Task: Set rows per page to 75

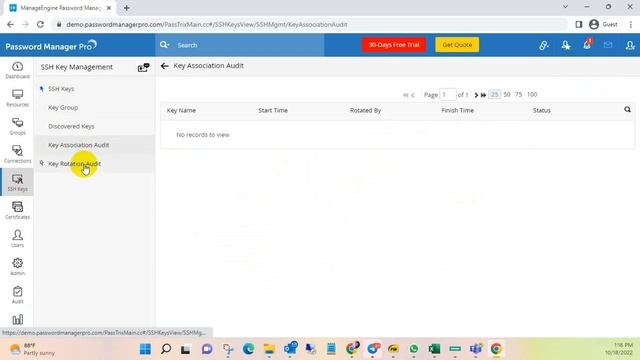Action: [518, 95]
